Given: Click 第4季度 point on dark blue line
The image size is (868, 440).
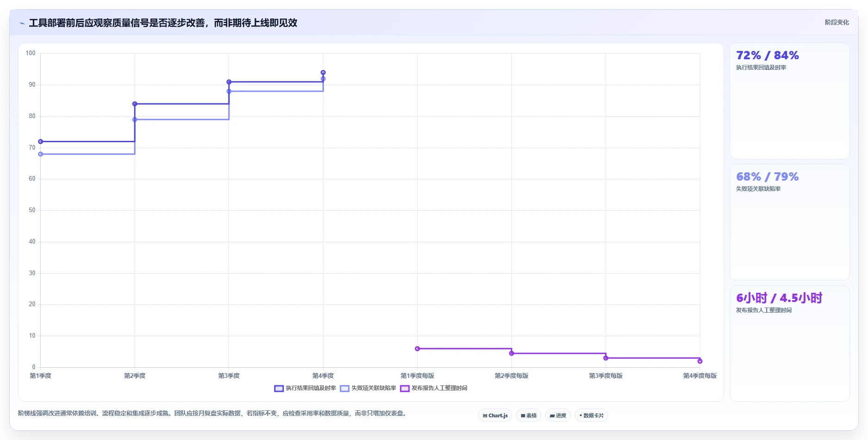Looking at the screenshot, I should pyautogui.click(x=323, y=73).
